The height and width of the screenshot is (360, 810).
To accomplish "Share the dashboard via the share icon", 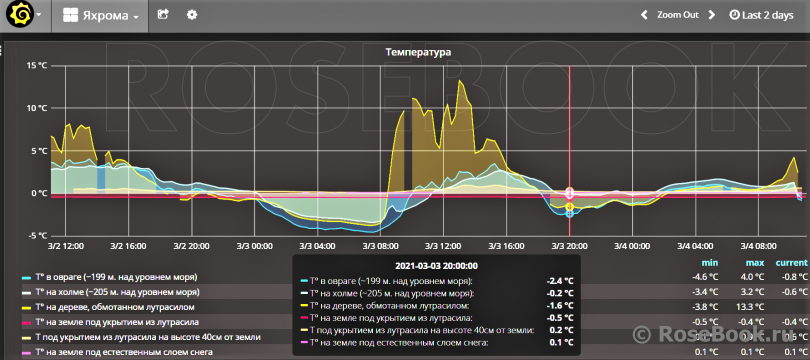I will click(x=163, y=14).
